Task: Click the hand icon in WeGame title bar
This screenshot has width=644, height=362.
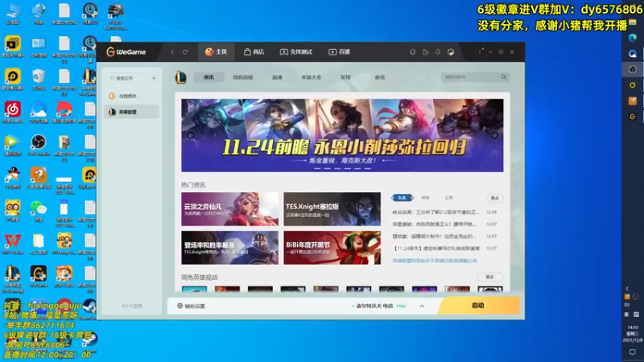Action: 426,52
